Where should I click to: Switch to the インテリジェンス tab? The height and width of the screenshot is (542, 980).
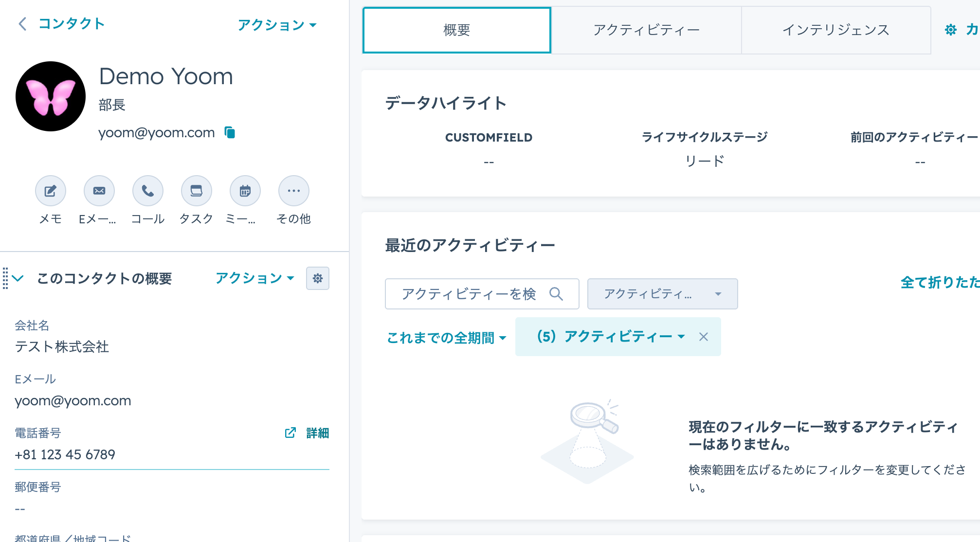[835, 30]
